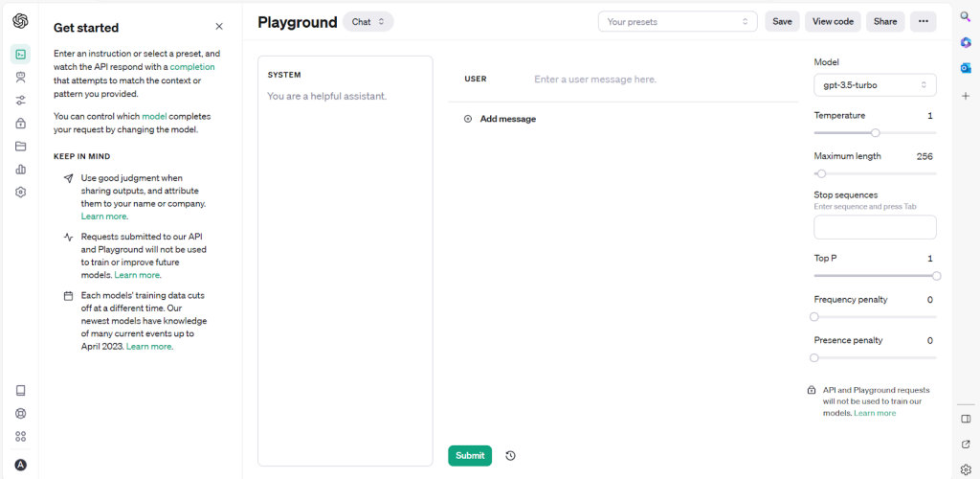Open the Chat mode dropdown

coord(368,21)
